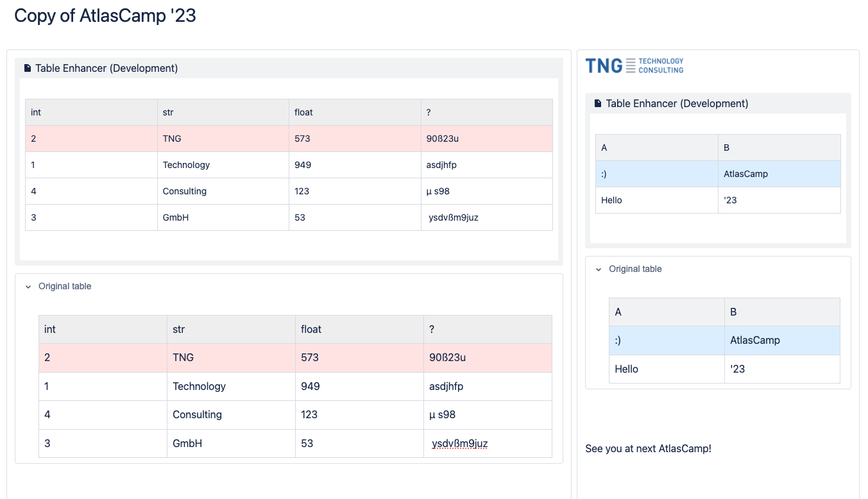Click the '?' column header in the top-left enhanced table
868x499 pixels.
(x=428, y=112)
